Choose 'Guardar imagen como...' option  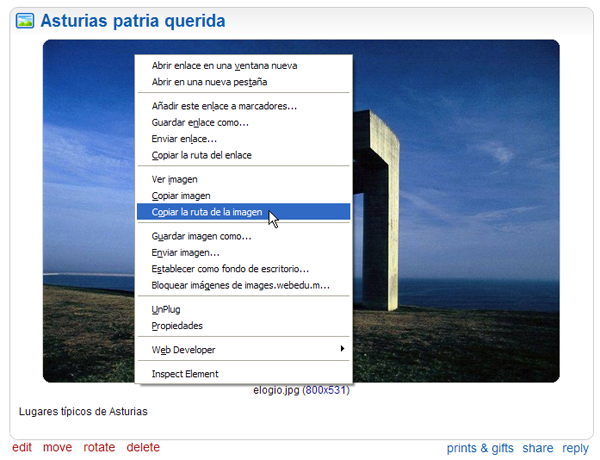201,236
